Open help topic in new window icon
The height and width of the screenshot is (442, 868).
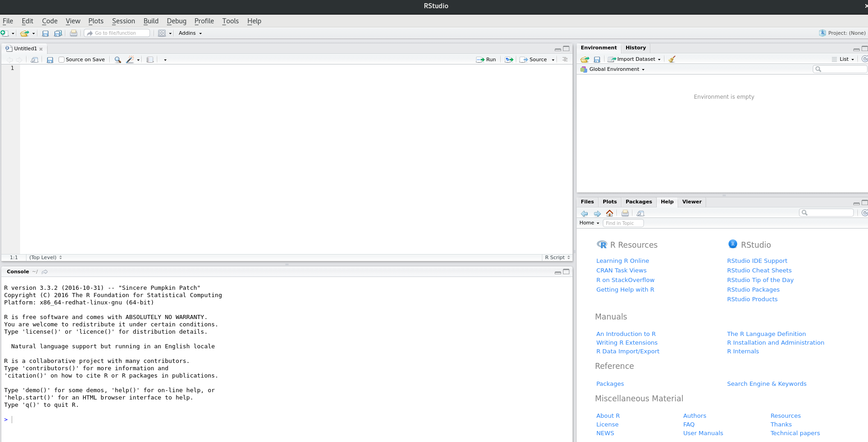(x=640, y=213)
